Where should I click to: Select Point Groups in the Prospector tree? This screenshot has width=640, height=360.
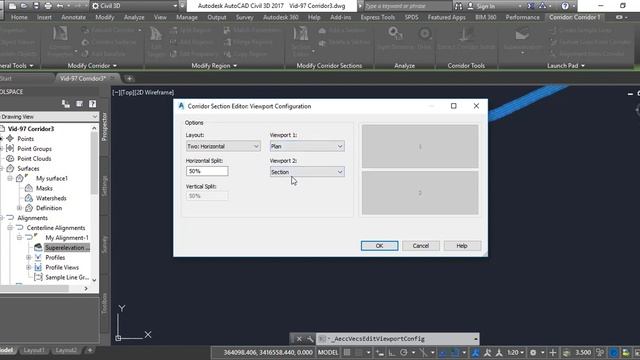coord(34,149)
